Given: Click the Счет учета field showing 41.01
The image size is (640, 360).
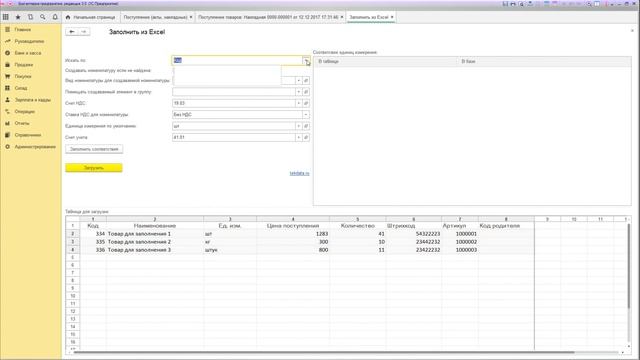Looking at the screenshot, I should pyautogui.click(x=234, y=138).
